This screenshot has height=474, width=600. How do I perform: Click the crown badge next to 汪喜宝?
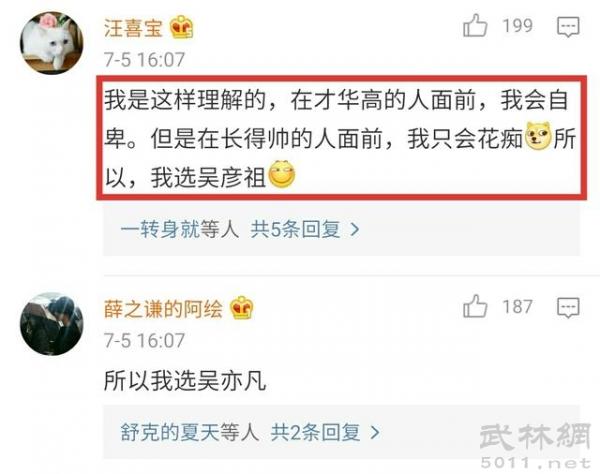tap(181, 28)
